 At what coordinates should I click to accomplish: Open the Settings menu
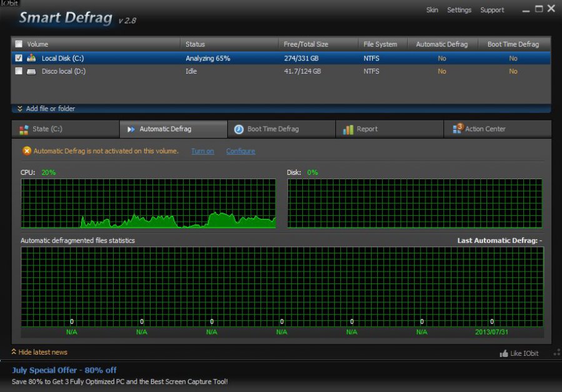pos(459,10)
